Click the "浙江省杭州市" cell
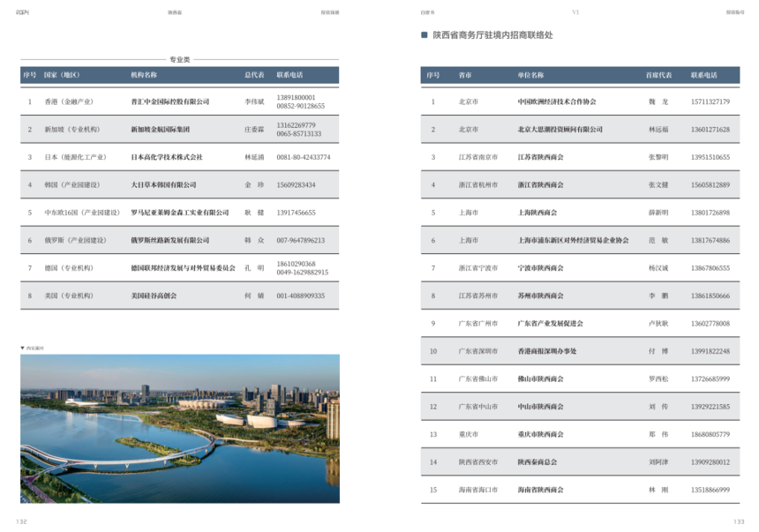The image size is (759, 532). (x=478, y=184)
